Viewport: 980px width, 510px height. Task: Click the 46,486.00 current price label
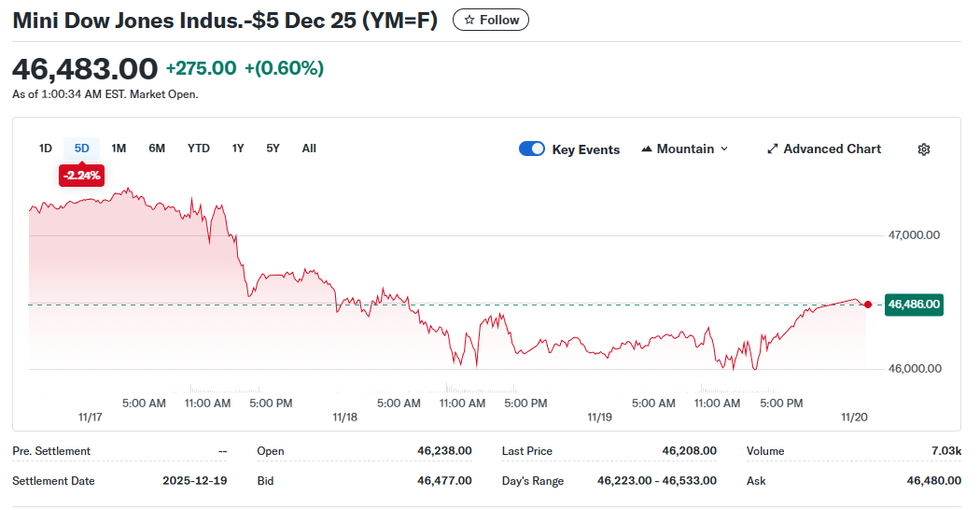click(x=914, y=305)
